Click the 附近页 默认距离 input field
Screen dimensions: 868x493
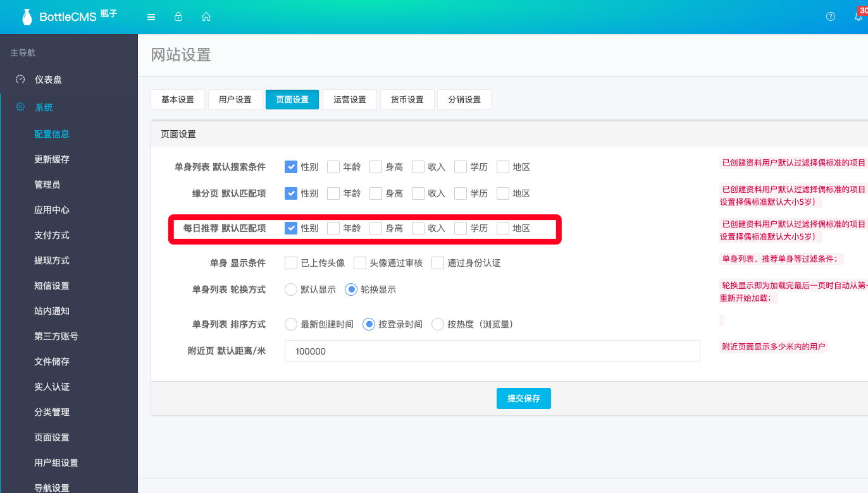coord(492,351)
